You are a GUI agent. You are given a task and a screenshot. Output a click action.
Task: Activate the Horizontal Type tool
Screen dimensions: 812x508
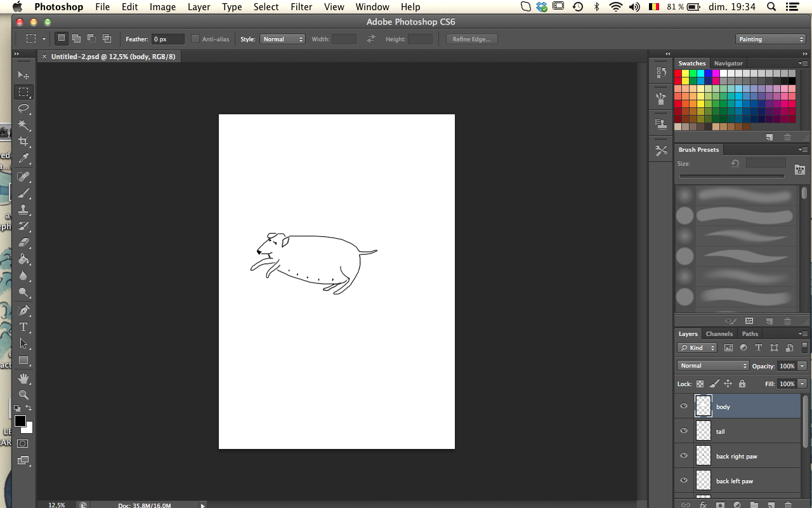(23, 327)
